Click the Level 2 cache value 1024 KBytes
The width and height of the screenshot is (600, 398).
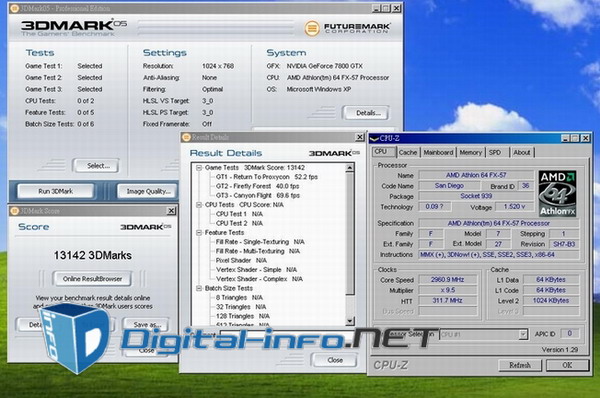pyautogui.click(x=551, y=300)
